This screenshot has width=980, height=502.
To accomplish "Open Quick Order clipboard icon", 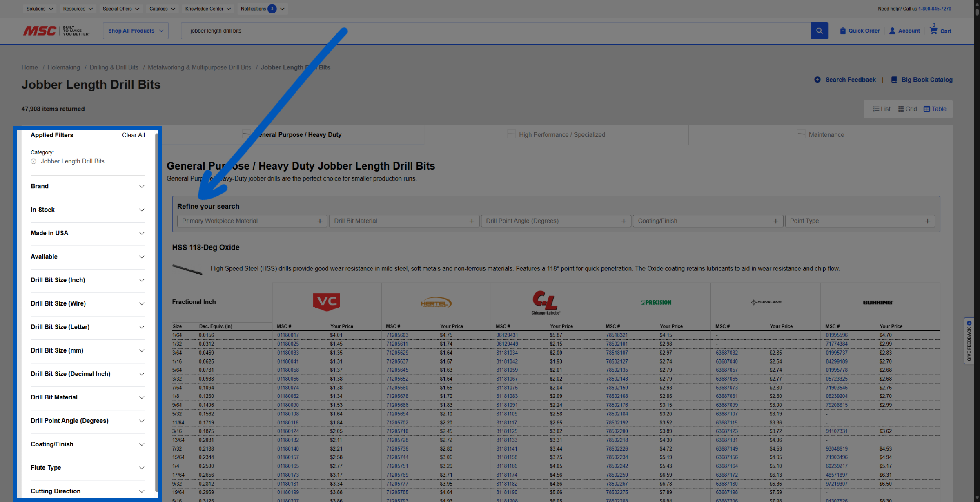I will [x=843, y=31].
